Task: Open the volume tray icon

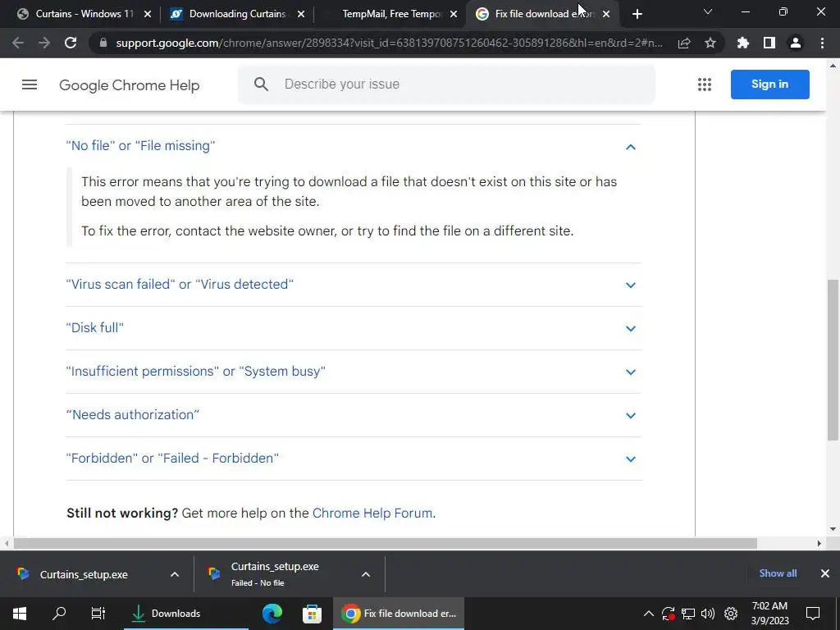Action: tap(708, 614)
